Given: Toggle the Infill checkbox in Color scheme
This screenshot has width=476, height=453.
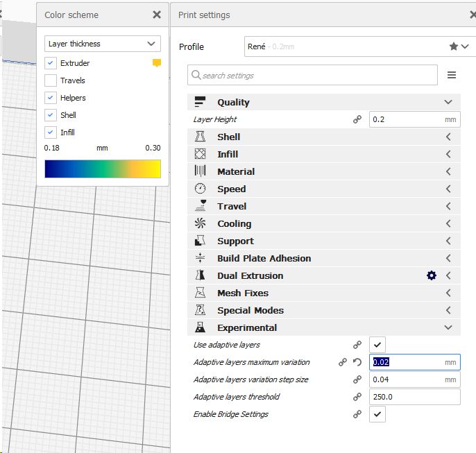Looking at the screenshot, I should (x=51, y=133).
